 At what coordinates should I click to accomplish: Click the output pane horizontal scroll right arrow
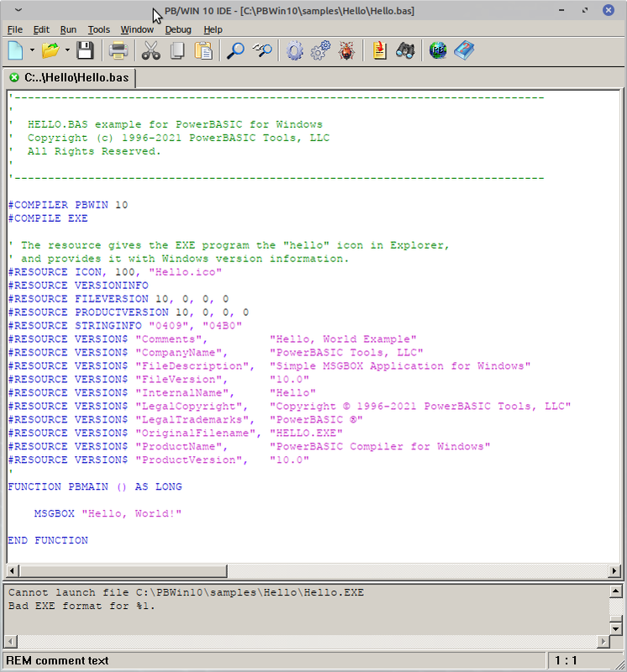[603, 642]
